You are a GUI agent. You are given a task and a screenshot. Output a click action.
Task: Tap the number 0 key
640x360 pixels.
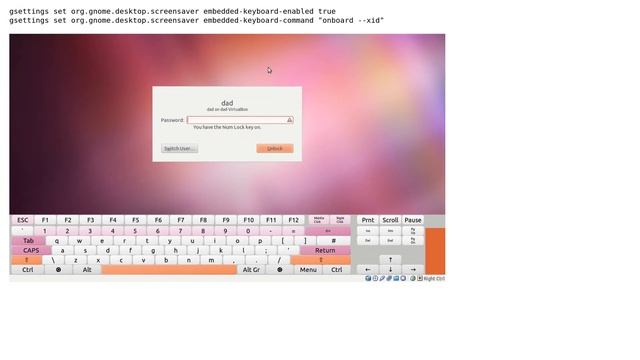pos(248,231)
